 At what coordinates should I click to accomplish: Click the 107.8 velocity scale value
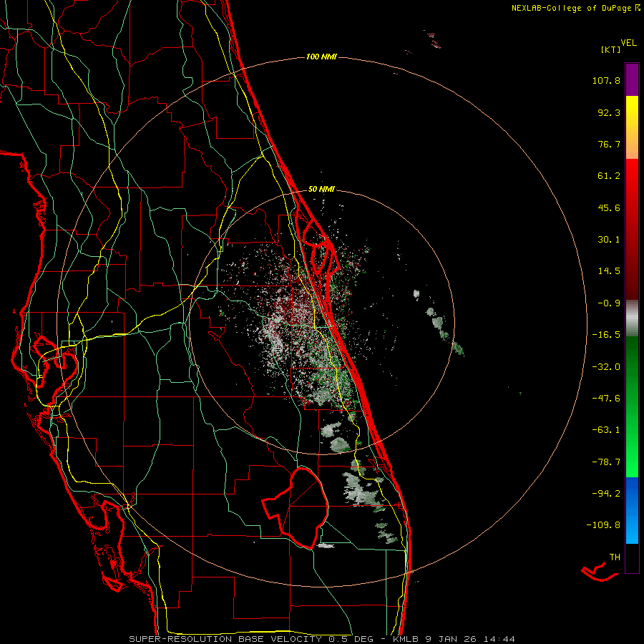coord(606,80)
